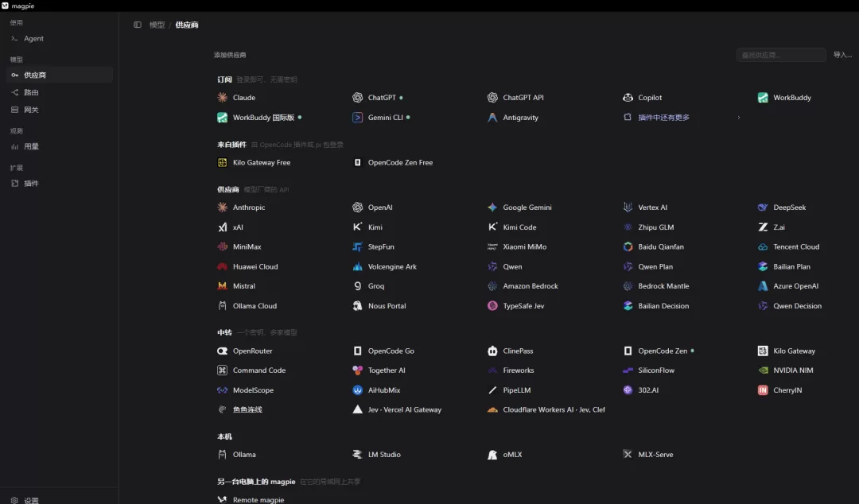This screenshot has height=504, width=859.
Task: Select the WorkBuddy icon
Action: [763, 98]
